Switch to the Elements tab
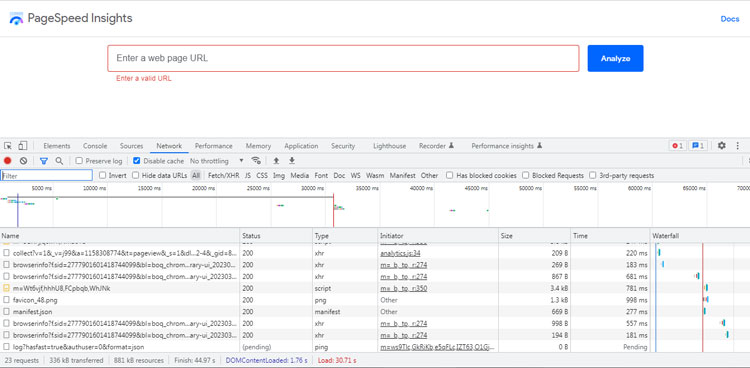The width and height of the screenshot is (750, 368). click(56, 146)
